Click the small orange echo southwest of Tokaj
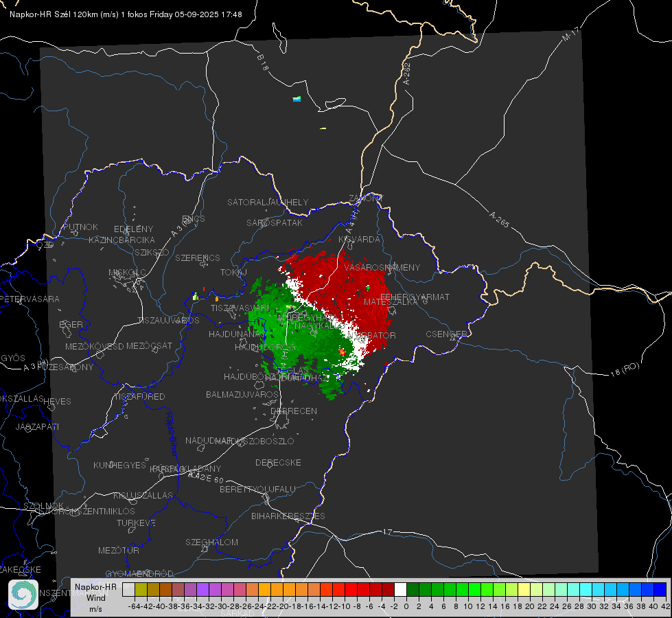This screenshot has width=672, height=618. pos(217,299)
